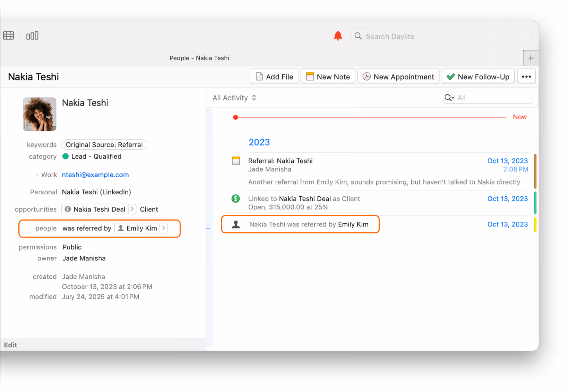Screen dimensions: 570x392
Task: Click the Public permissions value
Action: point(72,247)
